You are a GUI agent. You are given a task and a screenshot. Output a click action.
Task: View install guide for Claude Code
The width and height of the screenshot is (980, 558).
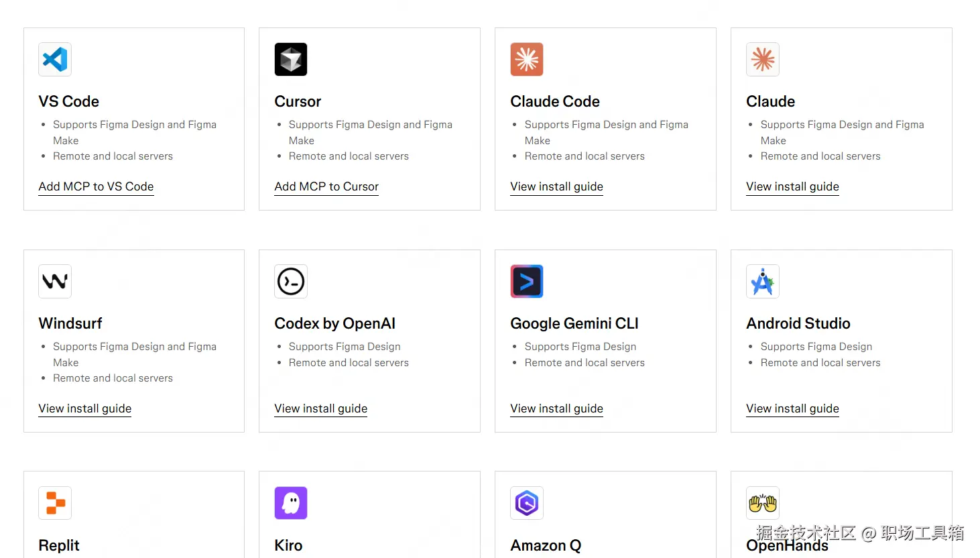556,186
